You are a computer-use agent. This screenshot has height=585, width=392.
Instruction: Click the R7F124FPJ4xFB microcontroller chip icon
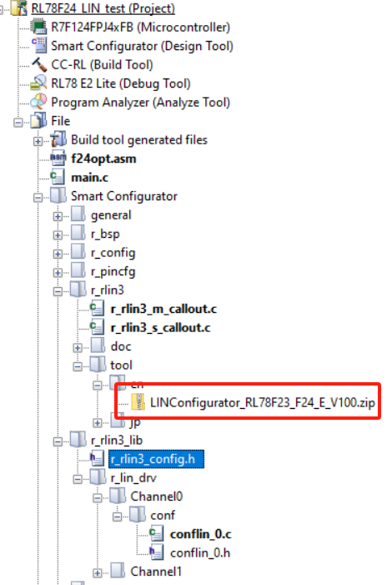pyautogui.click(x=38, y=27)
